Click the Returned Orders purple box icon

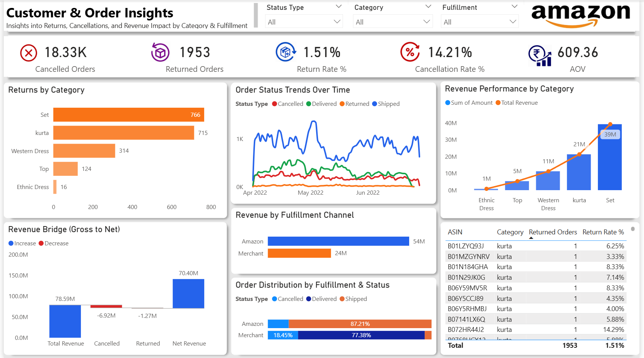[x=160, y=52]
